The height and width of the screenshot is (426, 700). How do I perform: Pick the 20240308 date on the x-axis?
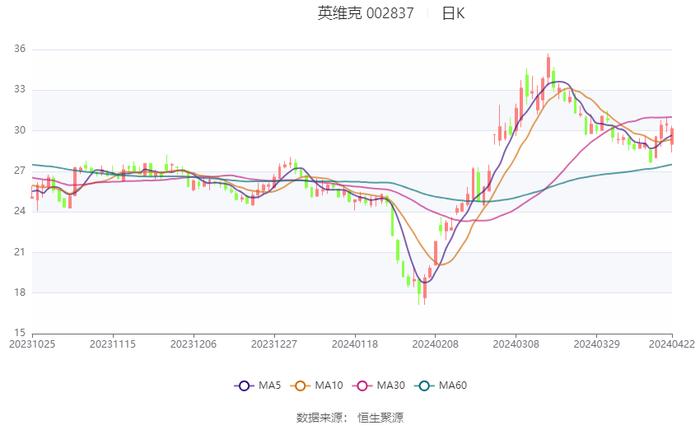(515, 343)
